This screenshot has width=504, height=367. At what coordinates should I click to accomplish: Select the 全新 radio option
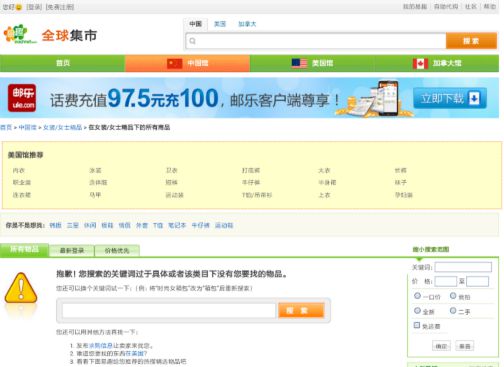pos(417,310)
